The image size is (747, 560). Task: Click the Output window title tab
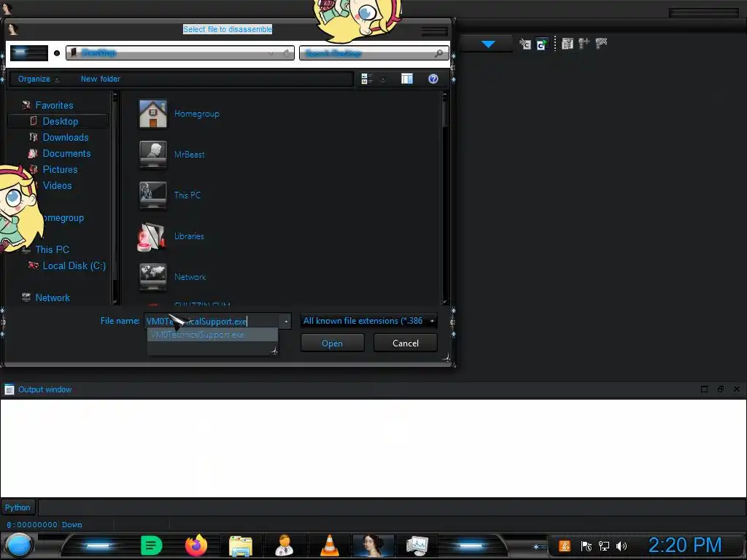[44, 389]
